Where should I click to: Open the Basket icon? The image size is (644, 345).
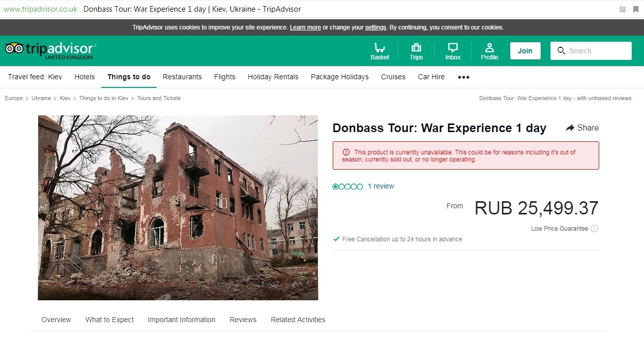(379, 48)
